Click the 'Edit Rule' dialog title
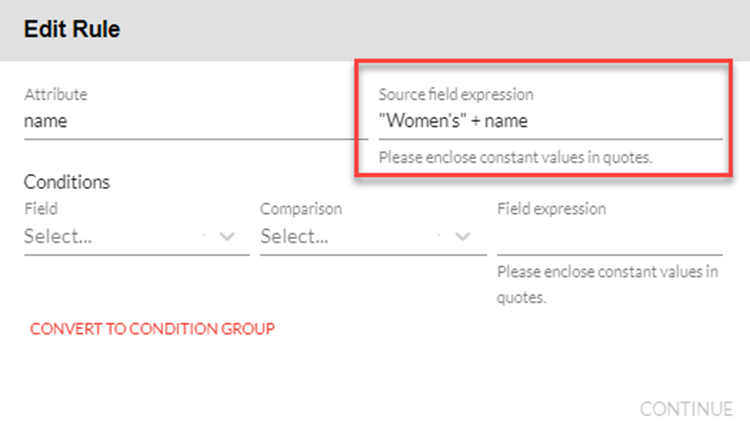This screenshot has width=750, height=423. click(72, 30)
